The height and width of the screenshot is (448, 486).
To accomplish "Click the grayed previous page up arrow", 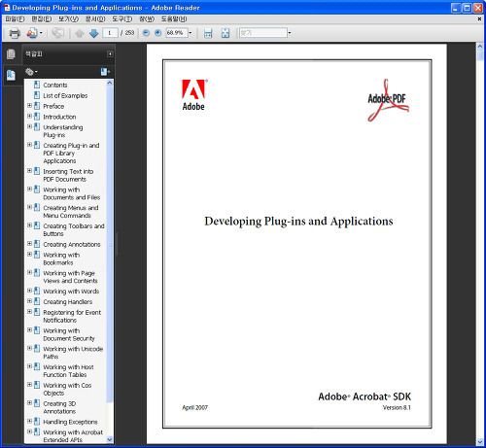I will [x=80, y=33].
